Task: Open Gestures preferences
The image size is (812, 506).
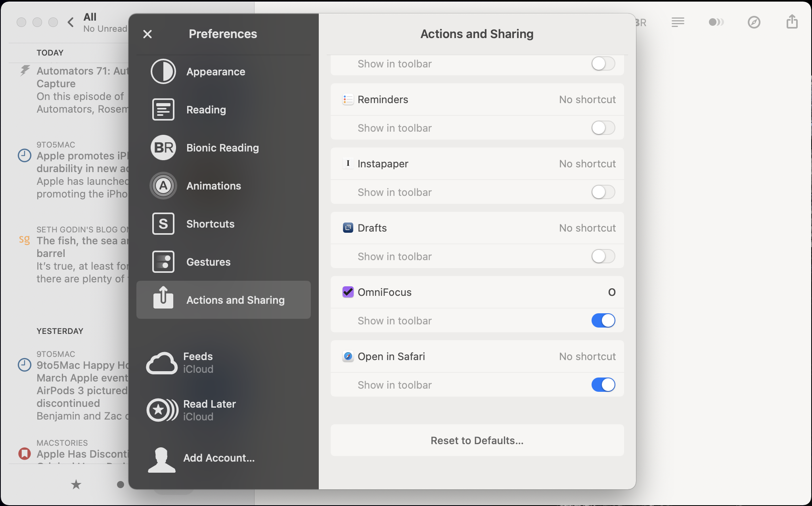Action: (x=208, y=262)
